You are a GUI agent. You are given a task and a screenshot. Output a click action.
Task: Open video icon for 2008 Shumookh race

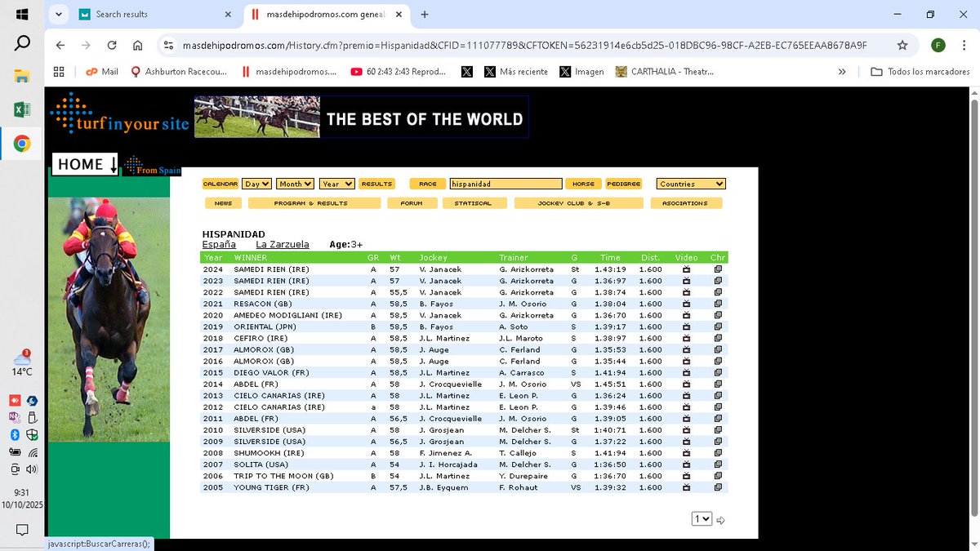pos(686,453)
